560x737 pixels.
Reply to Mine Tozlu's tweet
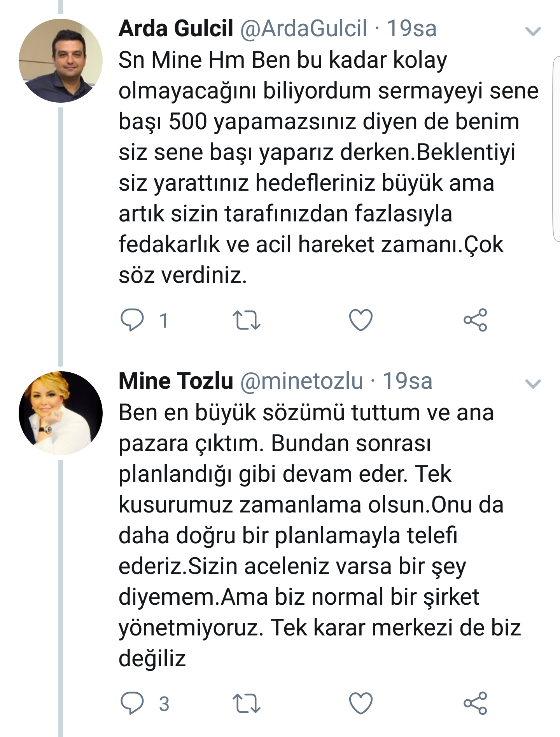[x=132, y=703]
